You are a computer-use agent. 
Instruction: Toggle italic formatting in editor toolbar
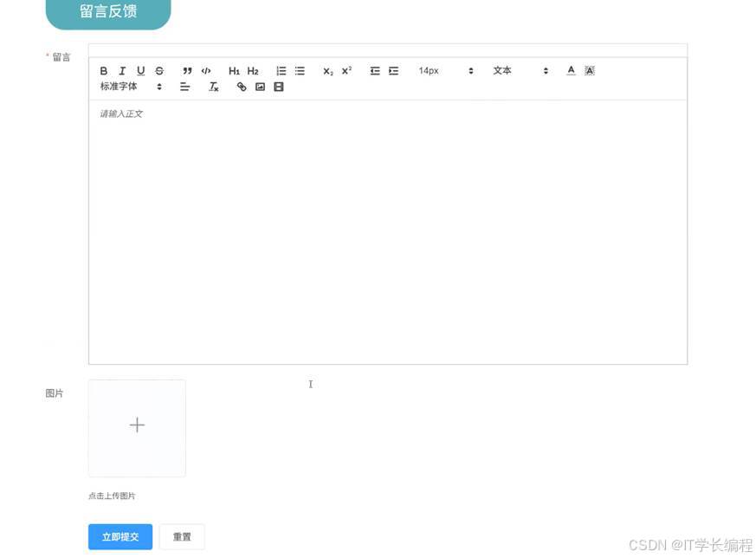[x=122, y=71]
